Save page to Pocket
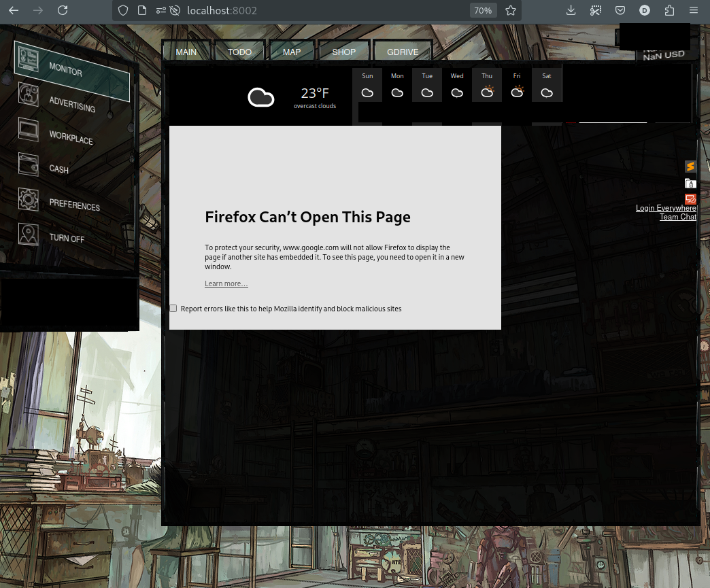The width and height of the screenshot is (710, 588). 620,10
